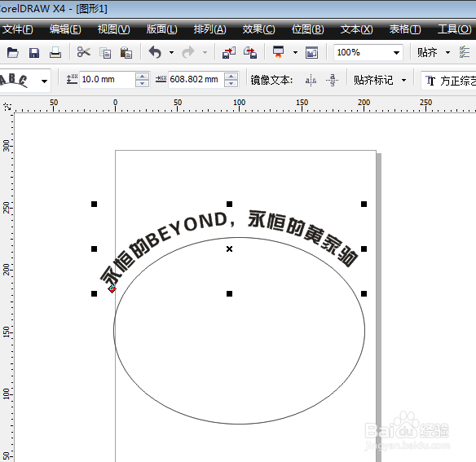Open the 编辑(E) menu
Image resolution: width=476 pixels, height=462 pixels.
(65, 29)
